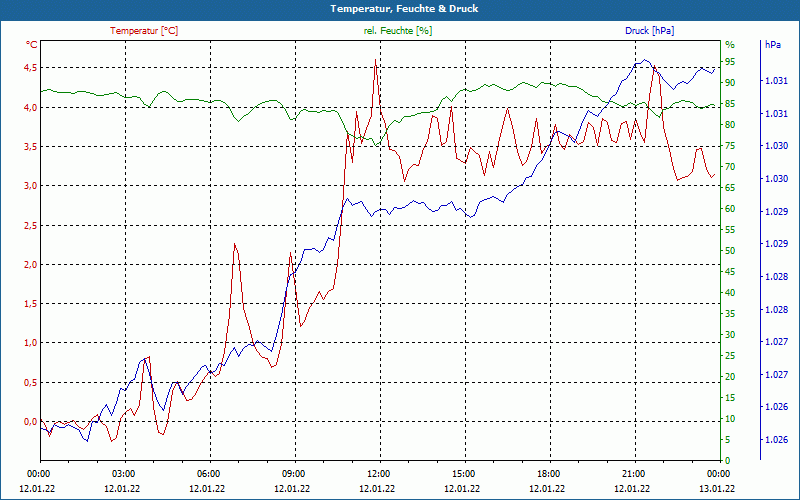Click the "50" humidity axis value
The width and height of the screenshot is (800, 500).
pyautogui.click(x=730, y=251)
